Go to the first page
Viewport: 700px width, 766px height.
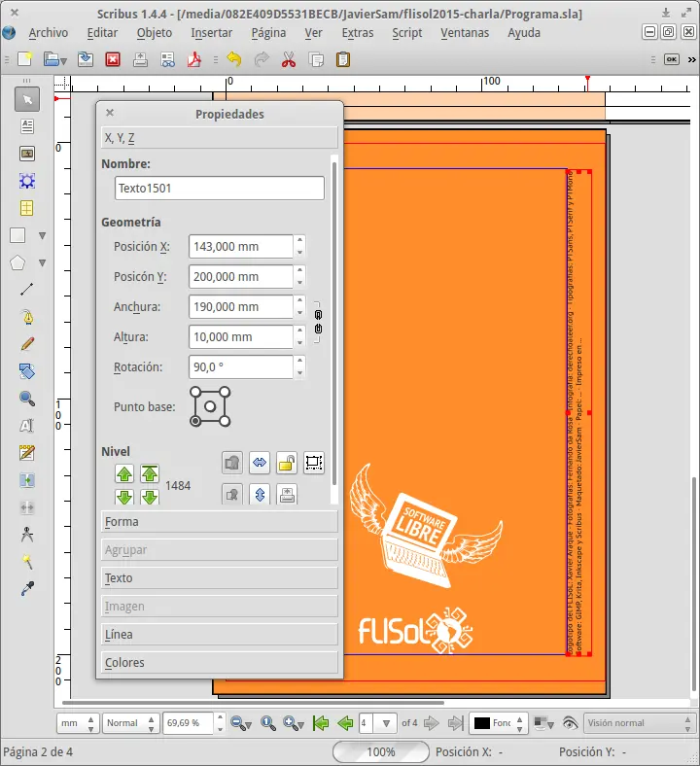point(321,722)
